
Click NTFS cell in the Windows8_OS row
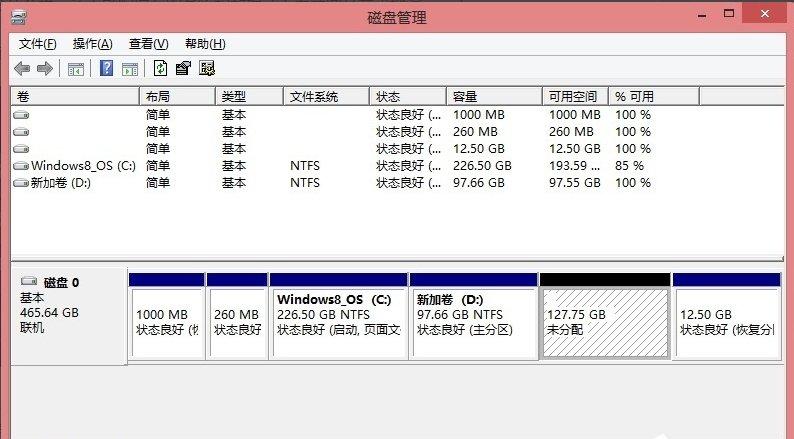pyautogui.click(x=305, y=166)
